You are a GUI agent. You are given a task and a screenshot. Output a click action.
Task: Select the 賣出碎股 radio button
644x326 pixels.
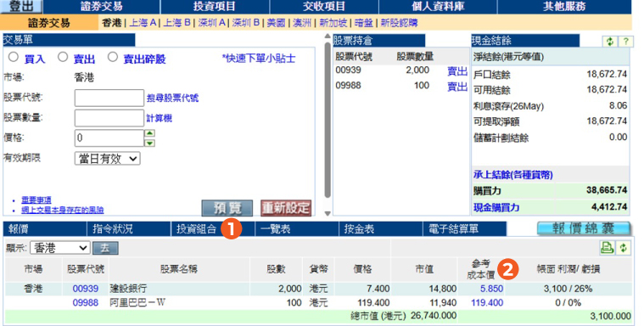(x=113, y=57)
